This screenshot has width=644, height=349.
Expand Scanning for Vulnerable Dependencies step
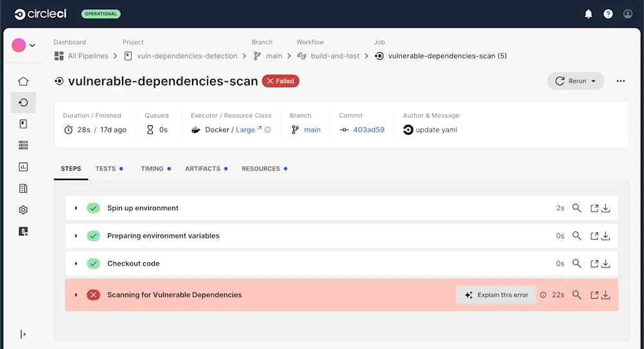coord(76,295)
